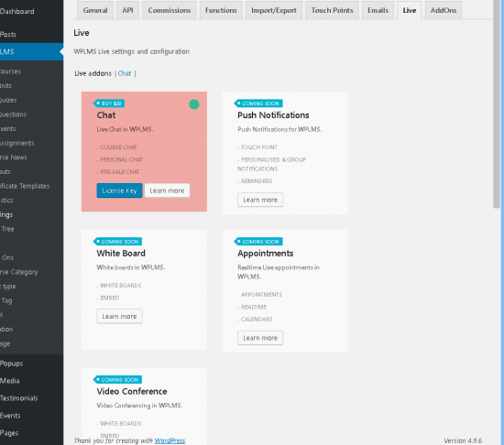Screen dimensions: 504x445
Task: Switch to the General tab
Action: click(x=95, y=10)
